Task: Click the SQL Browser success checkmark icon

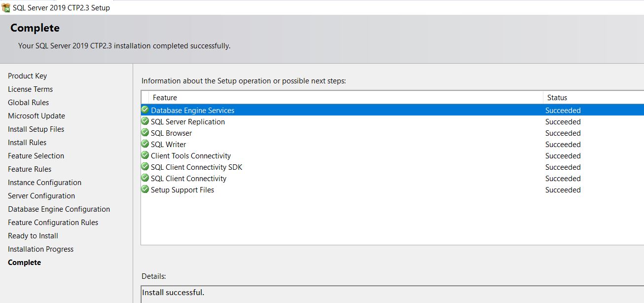Action: [145, 133]
